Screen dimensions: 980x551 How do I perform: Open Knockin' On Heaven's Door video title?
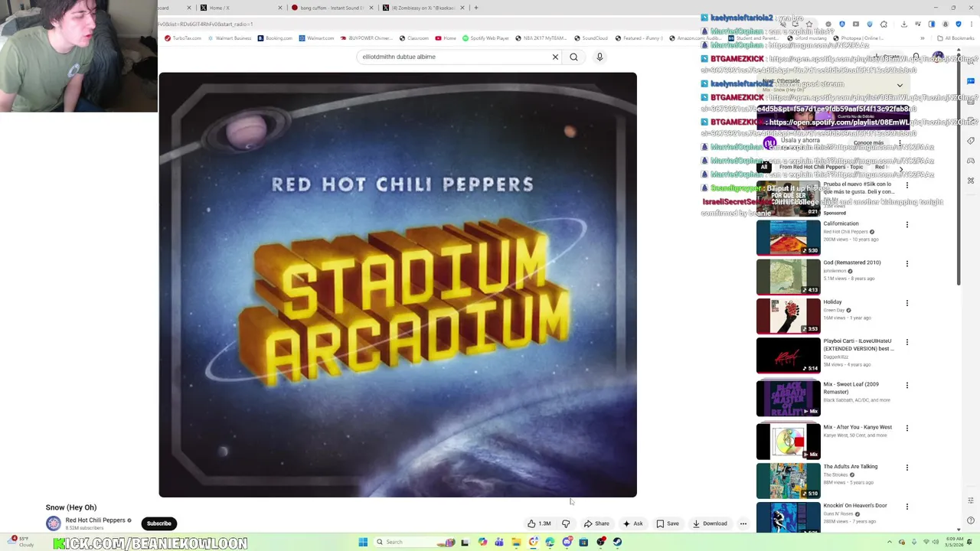pyautogui.click(x=855, y=506)
